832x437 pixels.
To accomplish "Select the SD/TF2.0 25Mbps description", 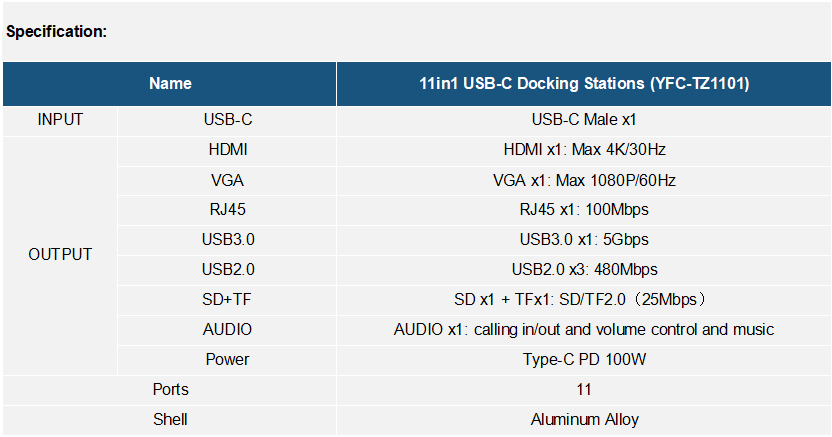I will [584, 300].
